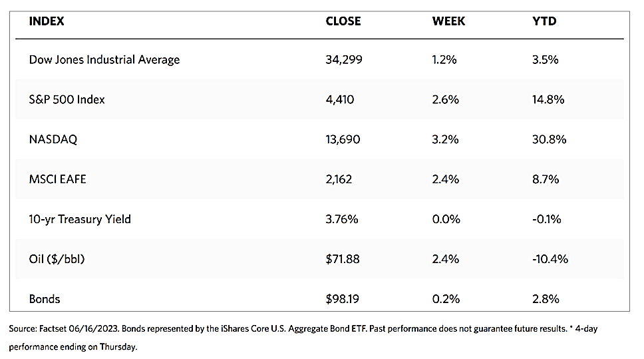Click the WEEK column header

point(448,21)
